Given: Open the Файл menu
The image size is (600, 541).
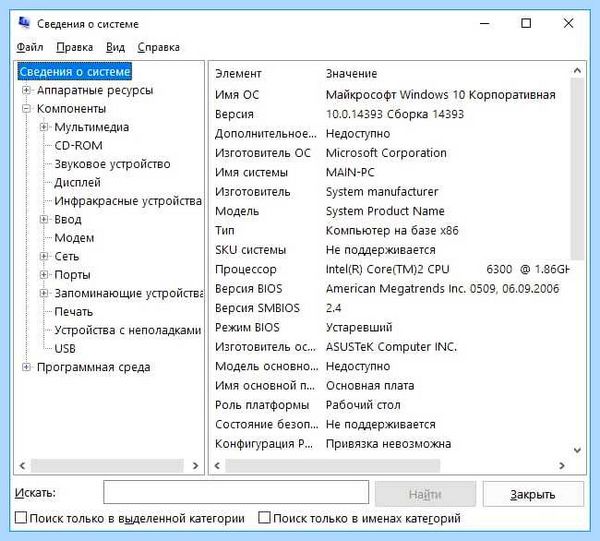Looking at the screenshot, I should click(29, 47).
